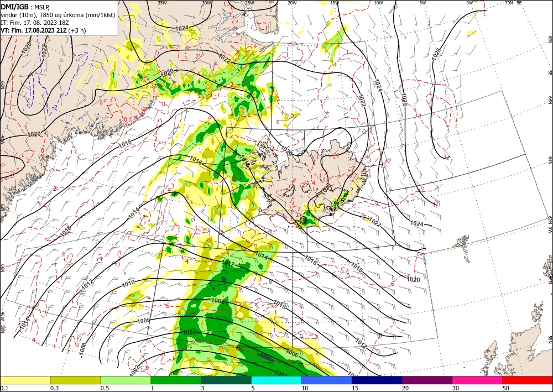The image size is (553, 392).
Task: Click the '30W' longitude label
Action: [x=207, y=3]
